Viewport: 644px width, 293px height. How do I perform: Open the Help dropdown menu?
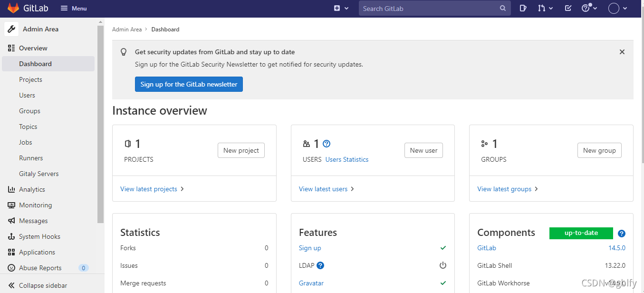589,8
